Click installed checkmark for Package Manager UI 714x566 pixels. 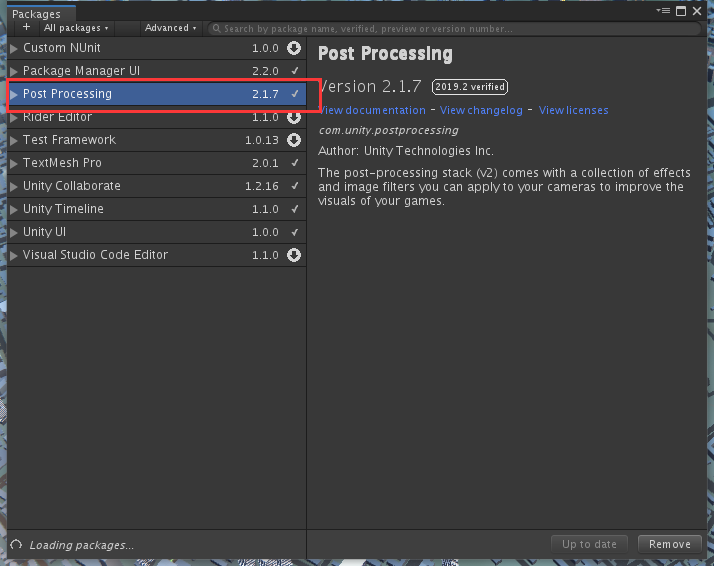295,71
